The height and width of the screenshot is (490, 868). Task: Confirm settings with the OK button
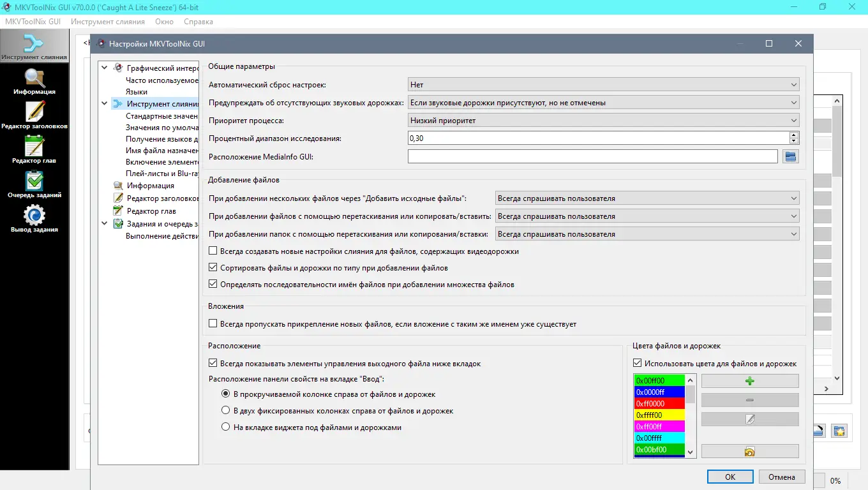tap(730, 477)
